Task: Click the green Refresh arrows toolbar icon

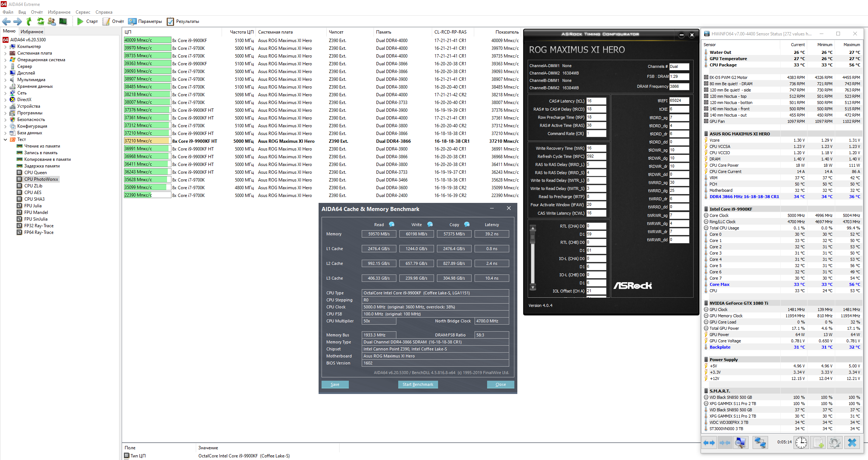Action: pos(41,21)
